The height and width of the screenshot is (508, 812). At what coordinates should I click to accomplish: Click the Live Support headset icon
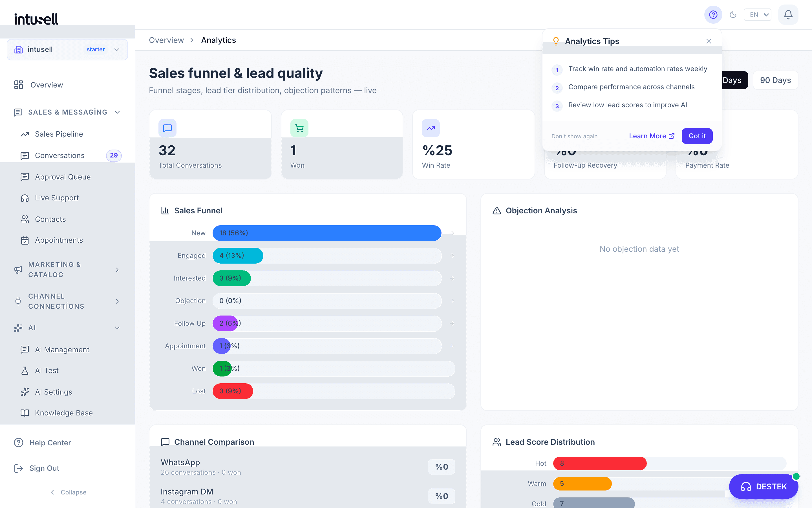(x=25, y=198)
